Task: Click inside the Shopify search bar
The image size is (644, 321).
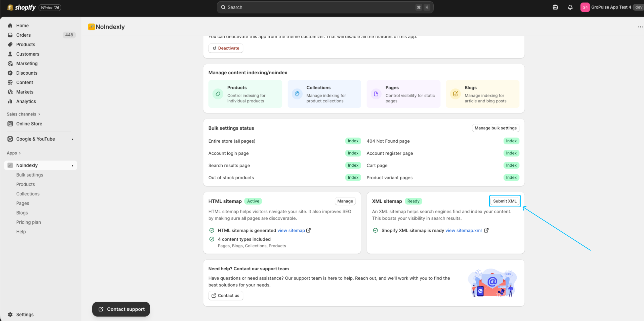Action: click(325, 7)
